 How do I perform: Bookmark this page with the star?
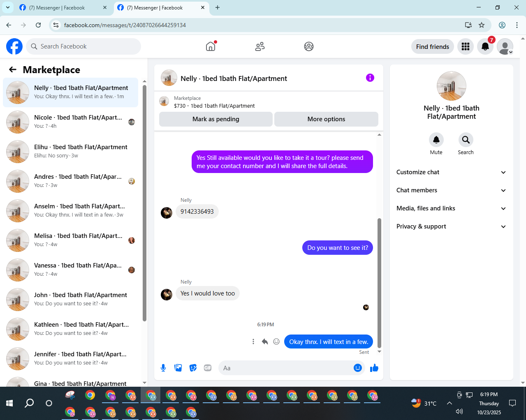point(482,25)
